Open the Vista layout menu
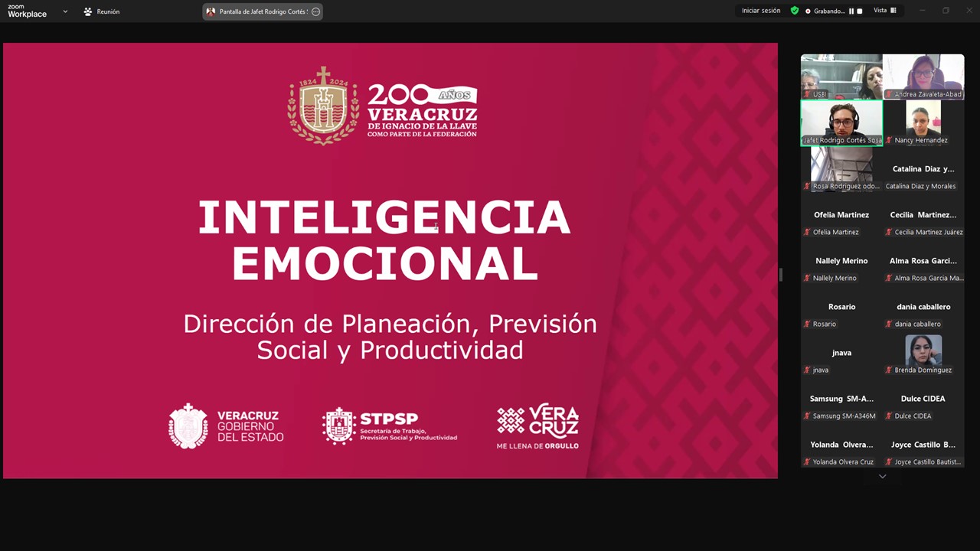 pyautogui.click(x=884, y=11)
